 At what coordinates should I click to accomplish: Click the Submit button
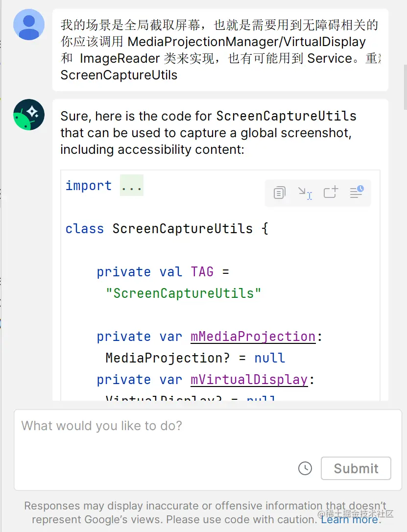click(356, 468)
